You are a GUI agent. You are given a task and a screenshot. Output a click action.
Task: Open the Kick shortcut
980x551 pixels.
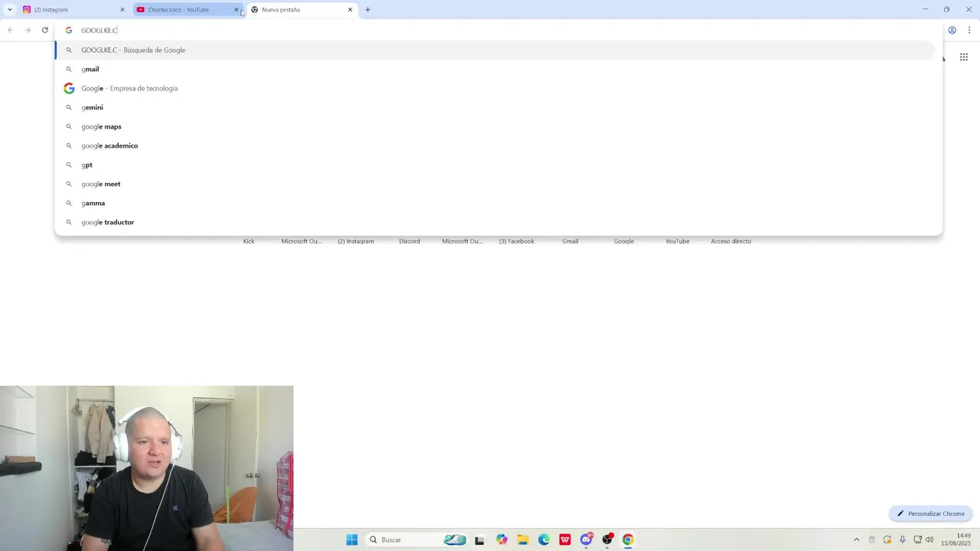pos(249,241)
